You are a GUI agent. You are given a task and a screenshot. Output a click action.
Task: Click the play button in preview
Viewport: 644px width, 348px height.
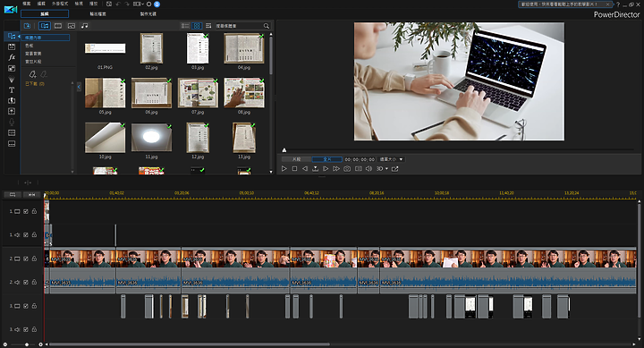tap(284, 169)
